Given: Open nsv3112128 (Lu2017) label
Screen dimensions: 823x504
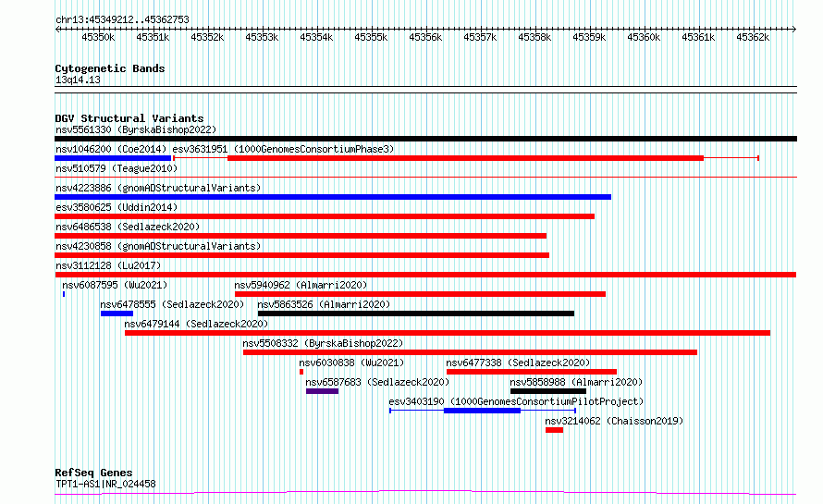Looking at the screenshot, I should [108, 265].
